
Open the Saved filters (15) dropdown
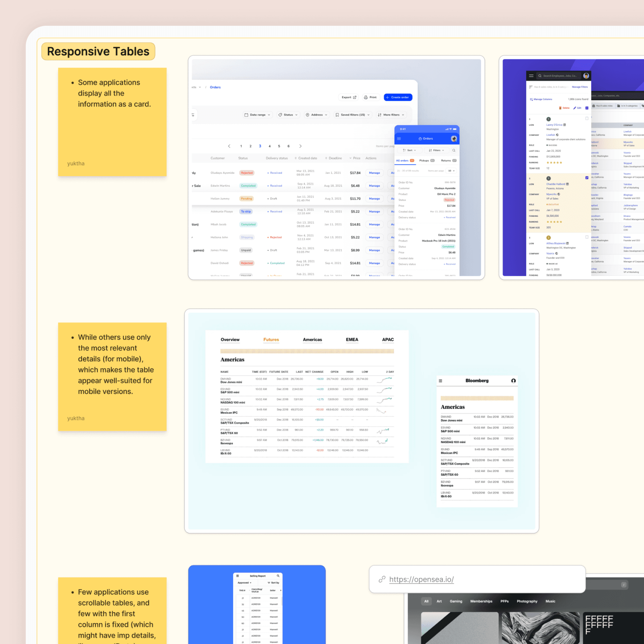click(353, 115)
